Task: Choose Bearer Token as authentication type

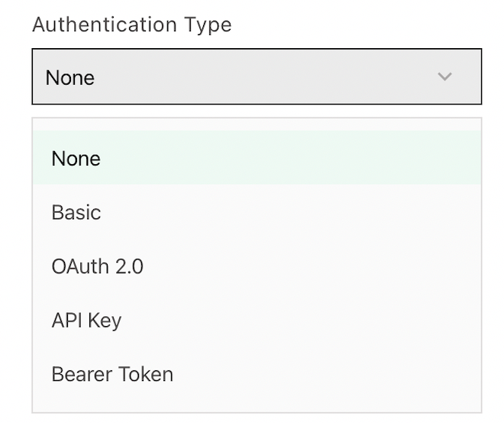Action: coord(257,374)
